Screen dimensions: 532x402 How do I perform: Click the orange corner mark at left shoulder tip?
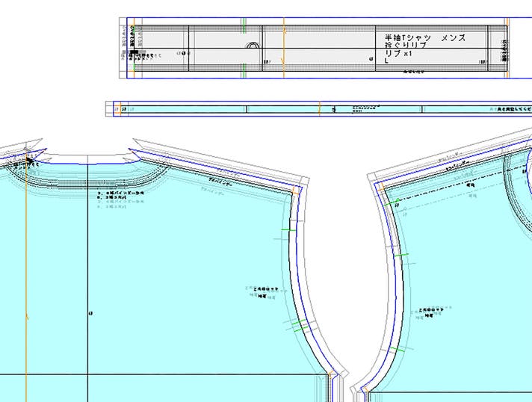click(295, 191)
